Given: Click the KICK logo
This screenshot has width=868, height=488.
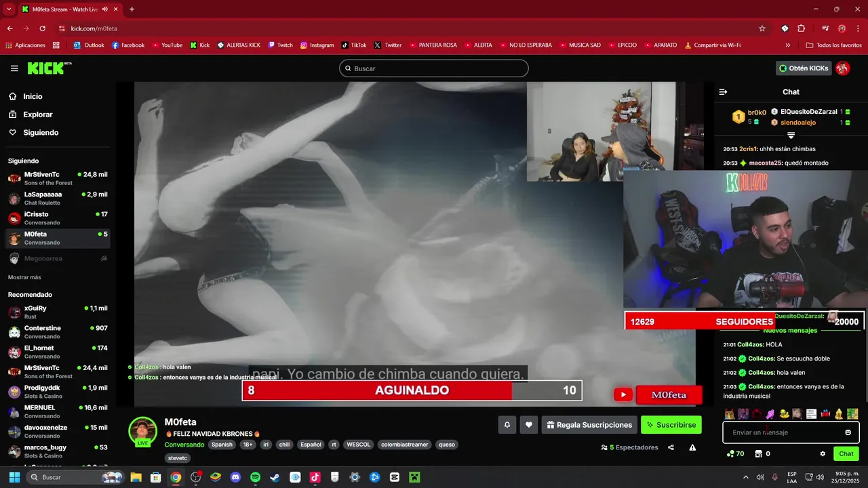Looking at the screenshot, I should pyautogui.click(x=50, y=68).
